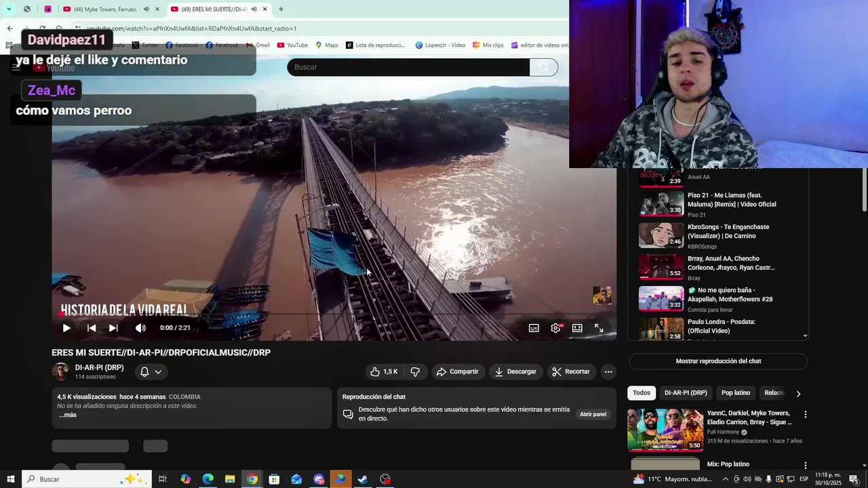Dislike the video
The image size is (868, 488).
pyautogui.click(x=415, y=371)
